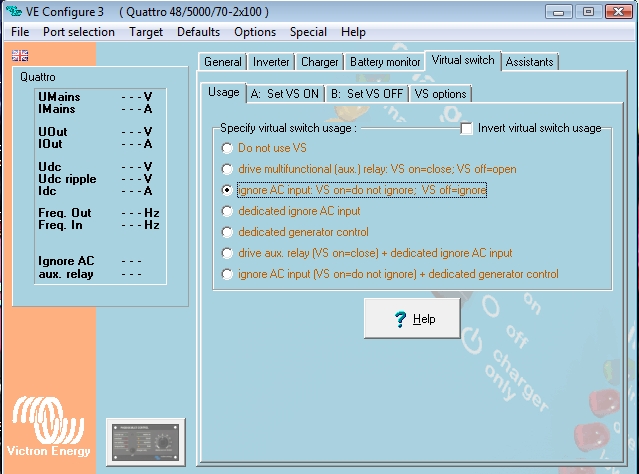639x474 pixels.
Task: Click the Idc reading label
Action: click(47, 191)
